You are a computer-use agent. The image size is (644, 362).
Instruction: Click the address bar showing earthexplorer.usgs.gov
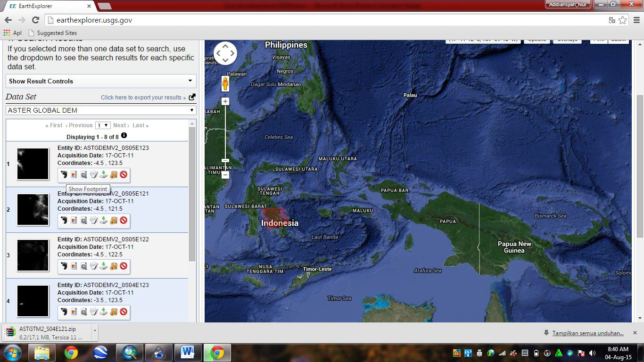(325, 20)
